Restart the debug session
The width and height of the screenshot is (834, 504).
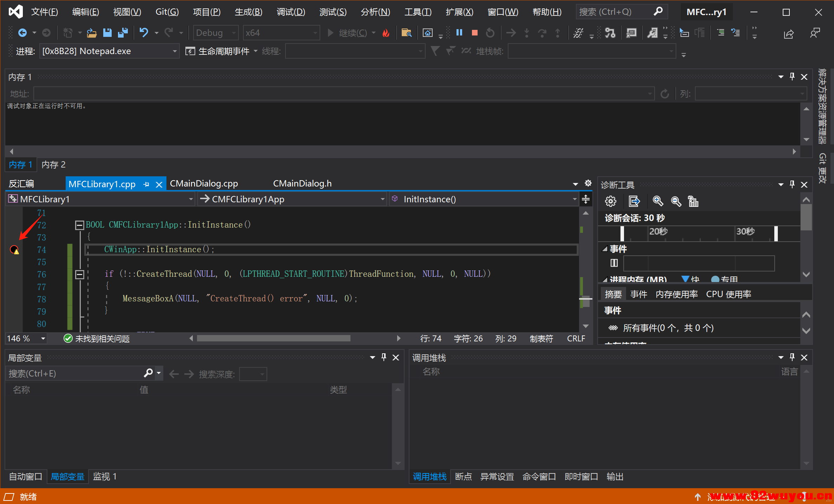(490, 33)
